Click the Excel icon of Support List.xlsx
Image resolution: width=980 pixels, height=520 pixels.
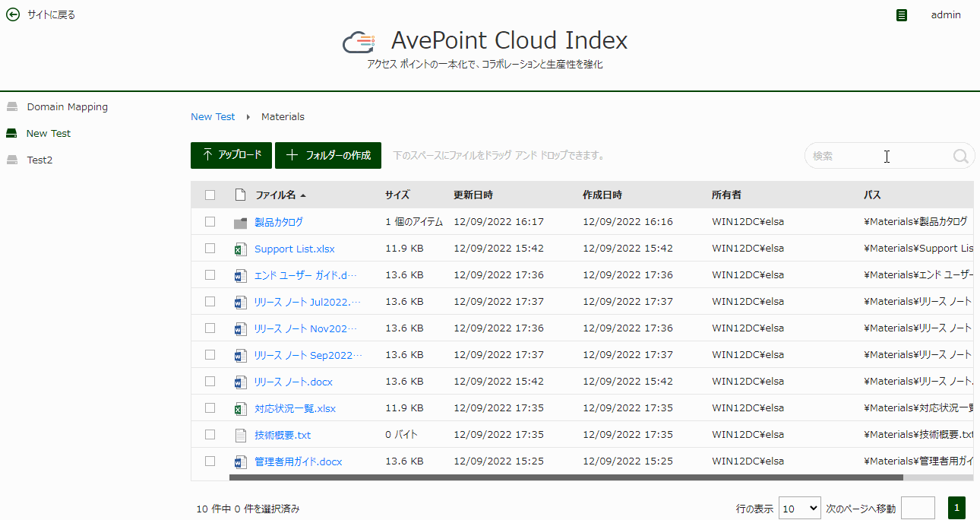(x=240, y=249)
